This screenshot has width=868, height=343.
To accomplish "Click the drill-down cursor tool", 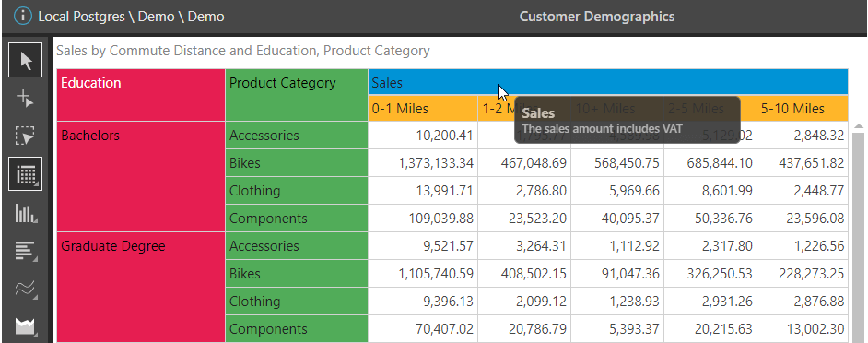I will [x=26, y=100].
